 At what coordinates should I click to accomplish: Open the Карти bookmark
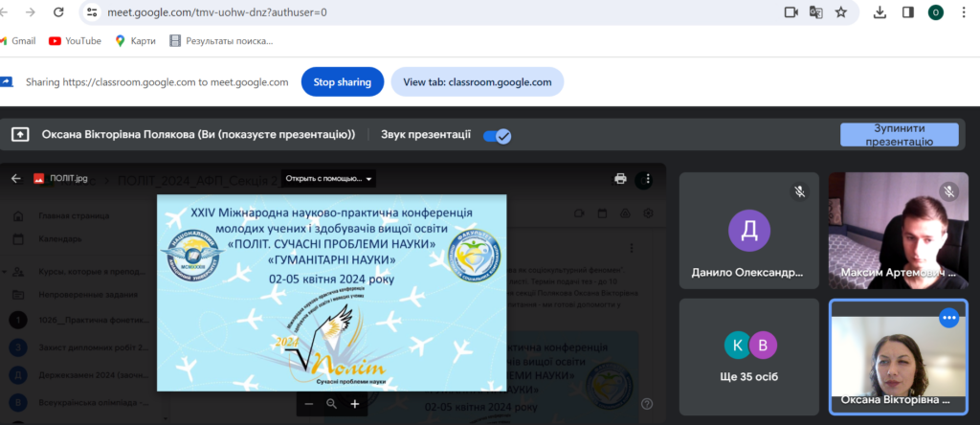point(135,40)
